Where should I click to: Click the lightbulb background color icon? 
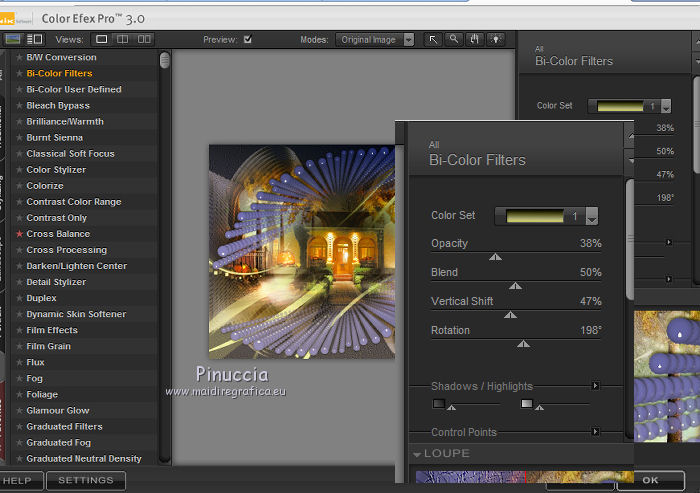[x=496, y=40]
